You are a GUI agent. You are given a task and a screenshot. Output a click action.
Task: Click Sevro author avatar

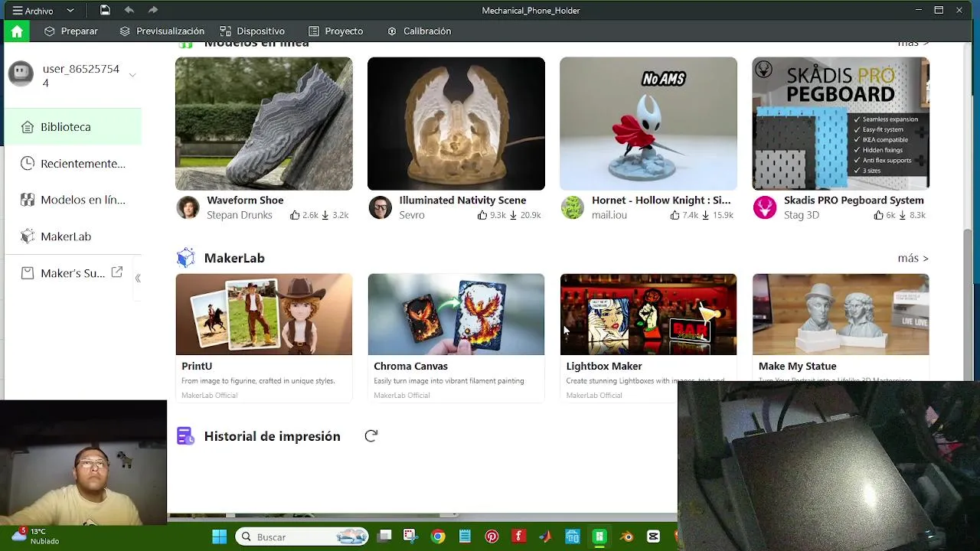pyautogui.click(x=380, y=207)
